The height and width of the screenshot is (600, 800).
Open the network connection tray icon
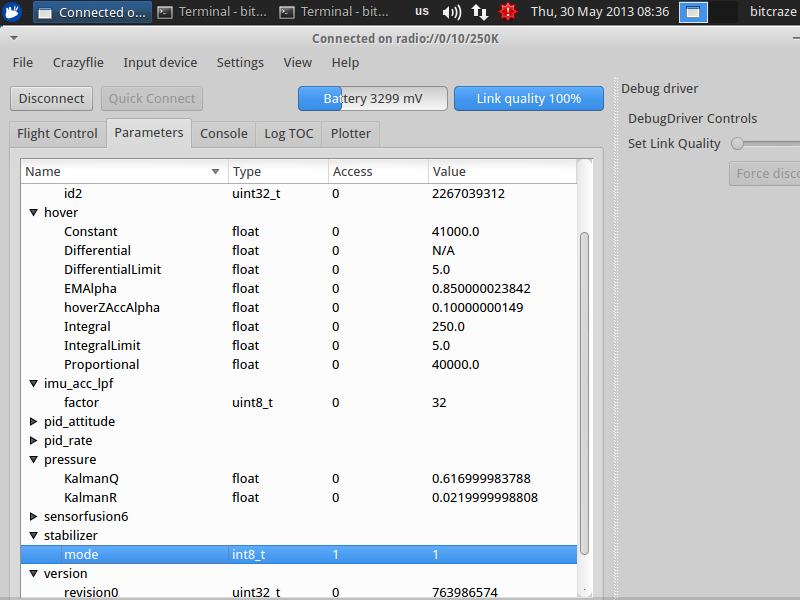point(480,12)
